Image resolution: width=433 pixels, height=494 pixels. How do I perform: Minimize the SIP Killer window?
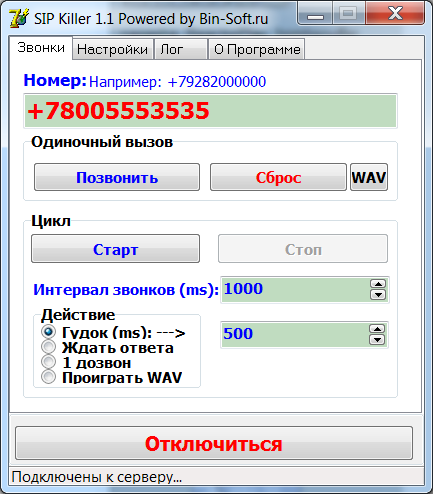pos(315,14)
